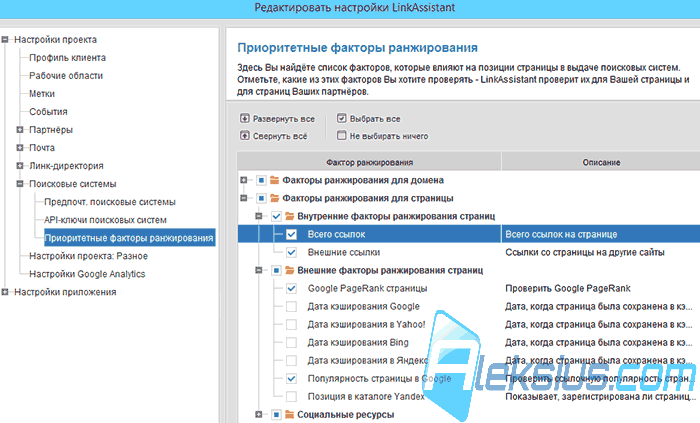Open API-ключи поисковых систем item

coord(105,220)
